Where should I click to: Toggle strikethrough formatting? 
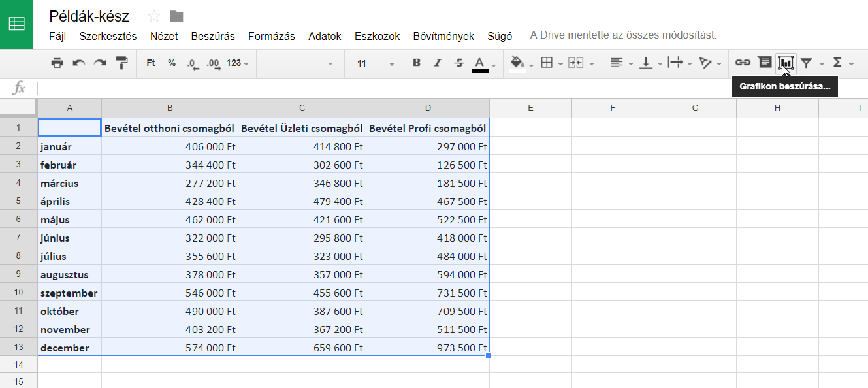(458, 63)
